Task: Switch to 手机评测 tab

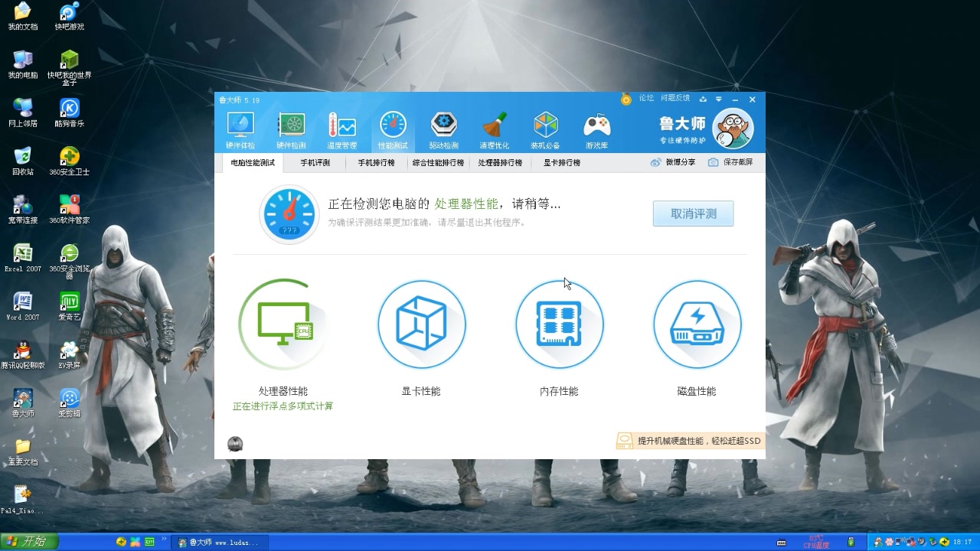Action: point(315,163)
